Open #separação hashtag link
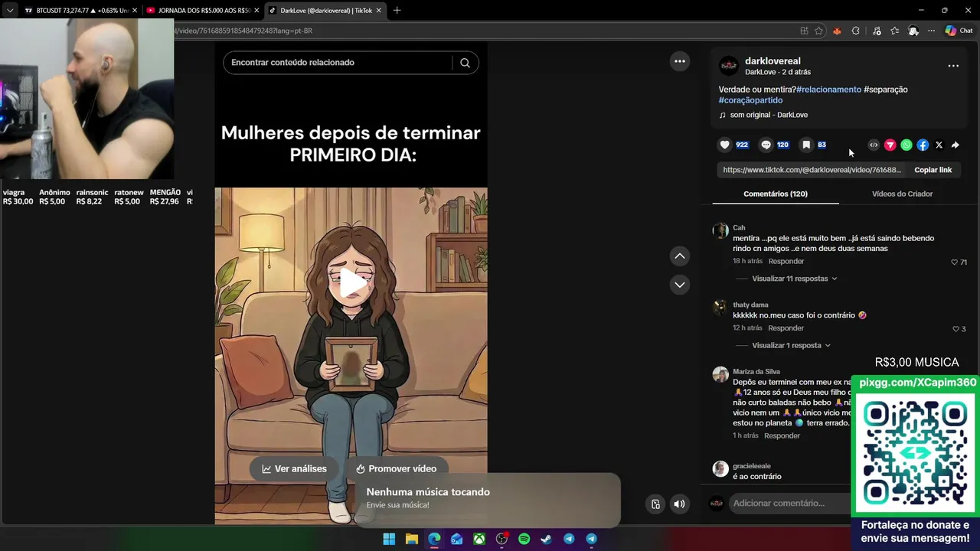The width and height of the screenshot is (980, 551). point(886,90)
